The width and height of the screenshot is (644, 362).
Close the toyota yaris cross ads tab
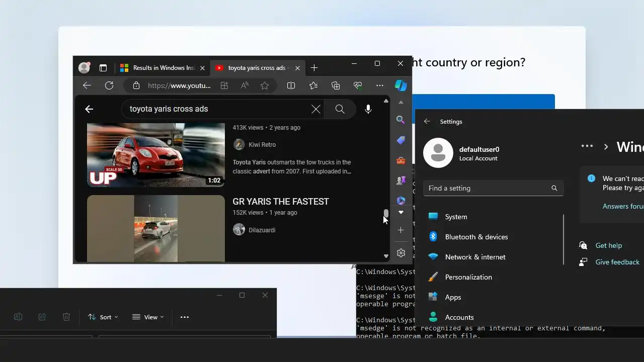pyautogui.click(x=298, y=68)
